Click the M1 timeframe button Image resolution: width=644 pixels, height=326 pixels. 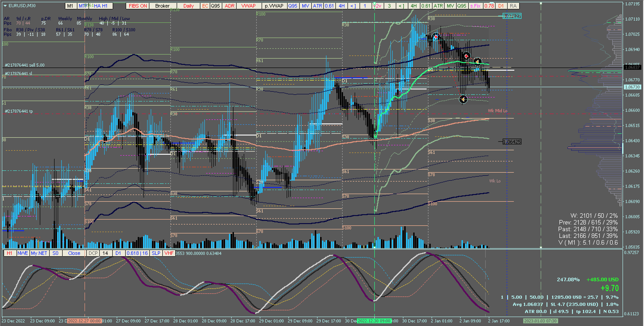tap(70, 6)
